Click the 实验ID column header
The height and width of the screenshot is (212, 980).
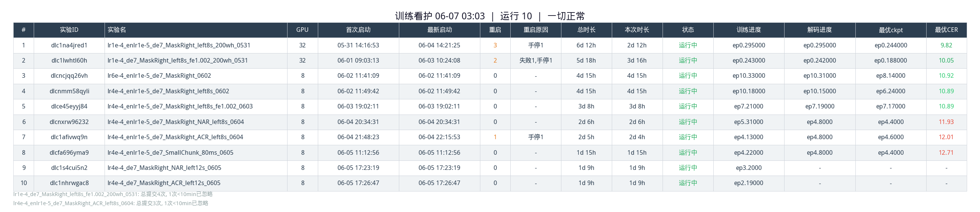pos(69,30)
